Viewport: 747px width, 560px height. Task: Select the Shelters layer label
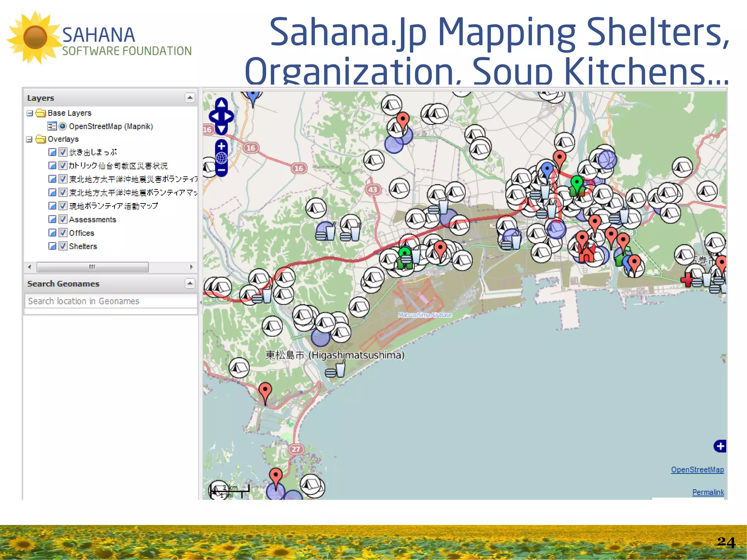(83, 246)
